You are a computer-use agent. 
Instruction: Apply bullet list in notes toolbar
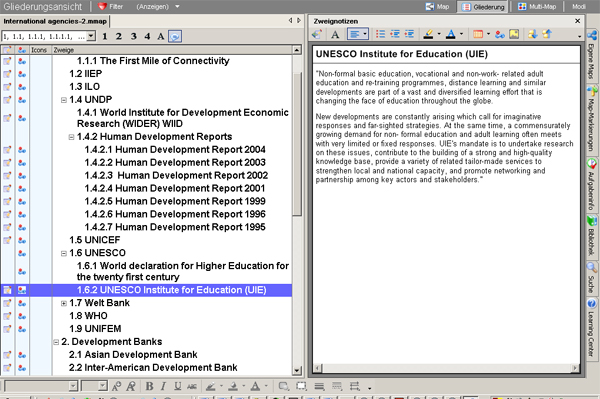pyautogui.click(x=380, y=34)
